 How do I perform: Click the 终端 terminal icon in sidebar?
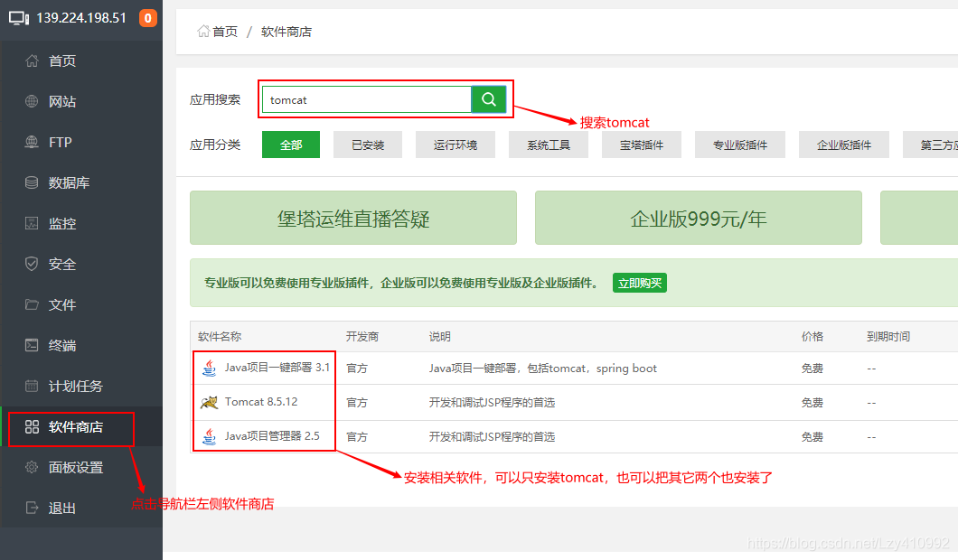click(32, 345)
